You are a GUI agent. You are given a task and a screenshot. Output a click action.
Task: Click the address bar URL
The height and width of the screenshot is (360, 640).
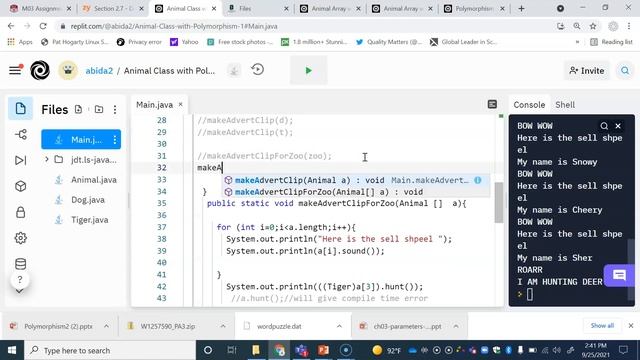coord(174,26)
